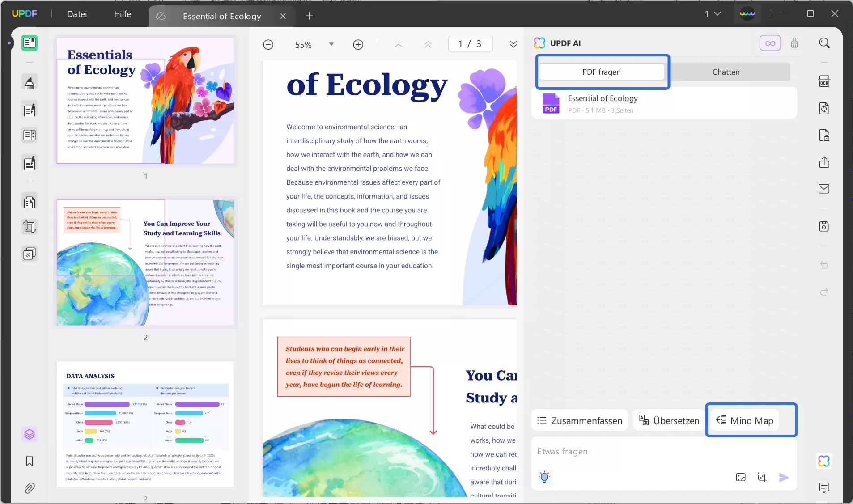The height and width of the screenshot is (504, 853).
Task: Toggle UPDF AI panel icon on right sidebar
Action: [824, 461]
